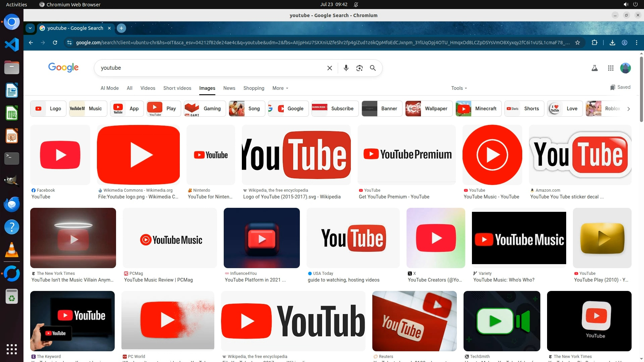
Task: Open the Google apps grid
Action: coord(610,68)
